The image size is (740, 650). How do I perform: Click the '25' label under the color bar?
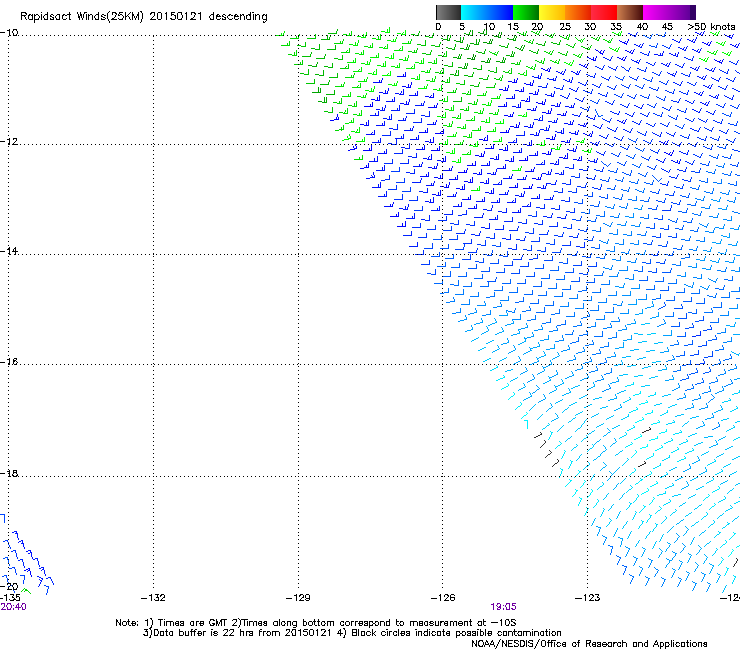[565, 27]
